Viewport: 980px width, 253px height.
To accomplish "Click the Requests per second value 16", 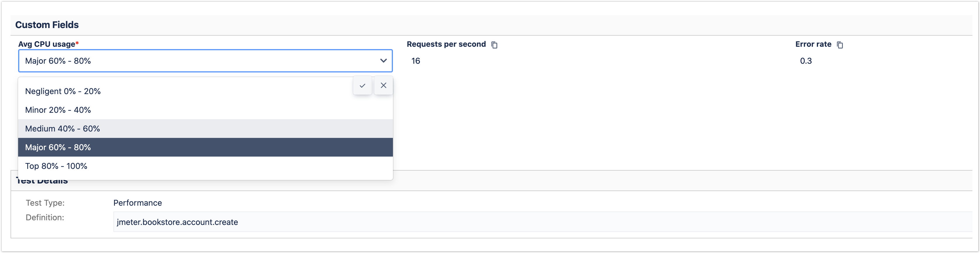I will [415, 61].
